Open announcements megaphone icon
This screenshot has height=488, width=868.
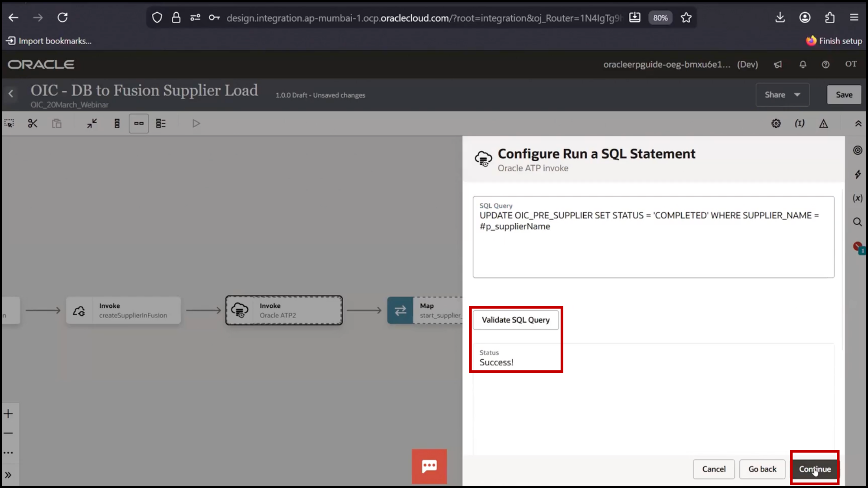[778, 65]
